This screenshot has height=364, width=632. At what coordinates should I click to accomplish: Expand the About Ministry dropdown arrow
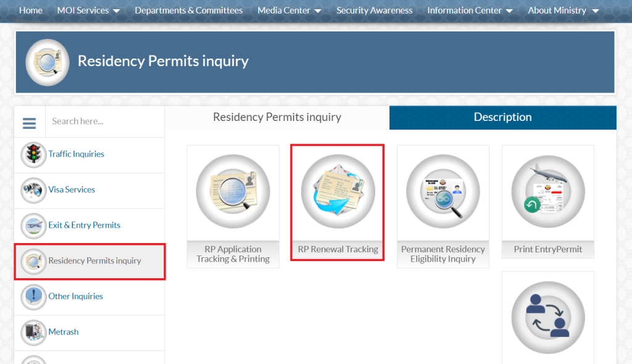pyautogui.click(x=596, y=11)
